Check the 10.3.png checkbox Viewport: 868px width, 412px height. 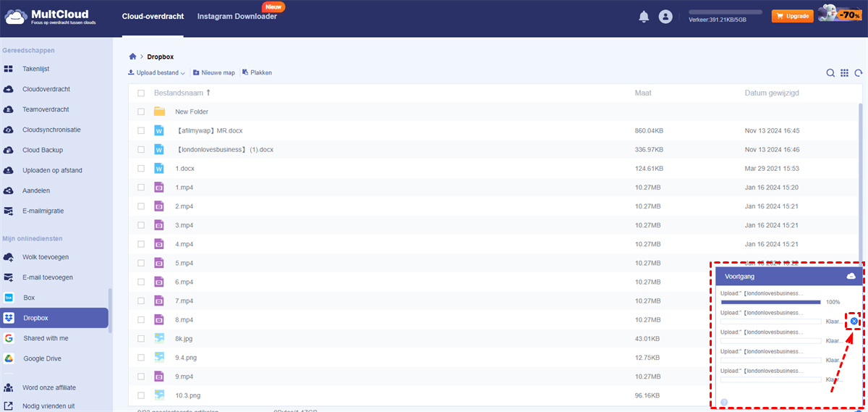click(x=141, y=395)
